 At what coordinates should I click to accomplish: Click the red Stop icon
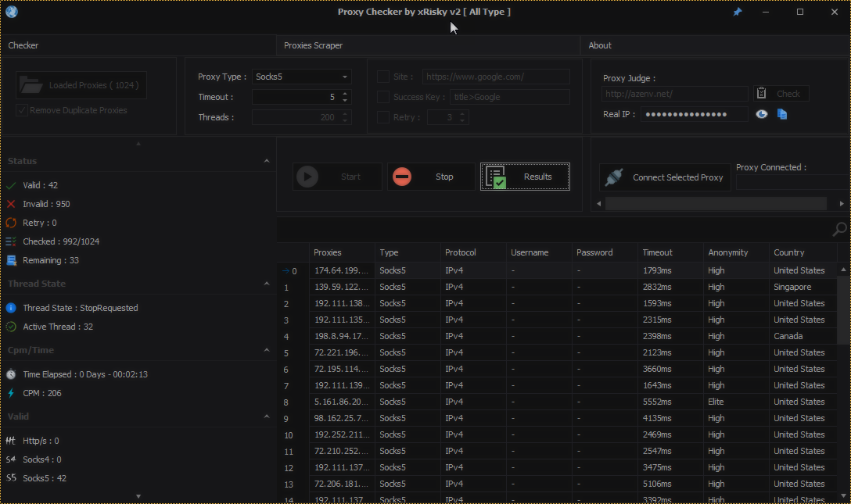click(x=401, y=177)
